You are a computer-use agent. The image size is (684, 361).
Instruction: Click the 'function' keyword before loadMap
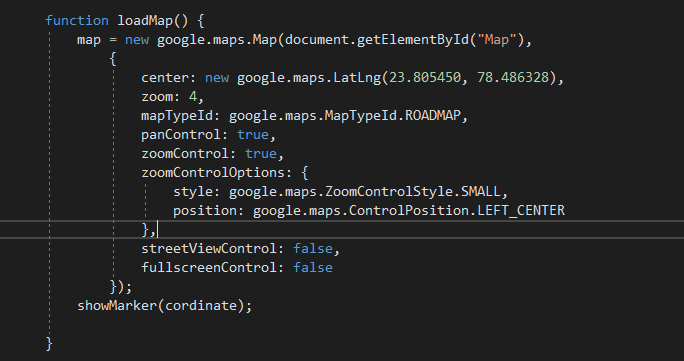click(x=77, y=21)
